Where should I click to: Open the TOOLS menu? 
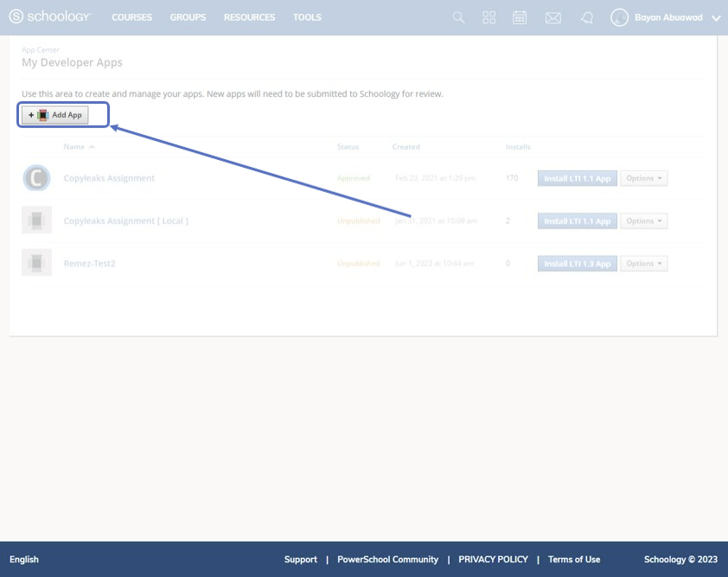click(x=307, y=17)
